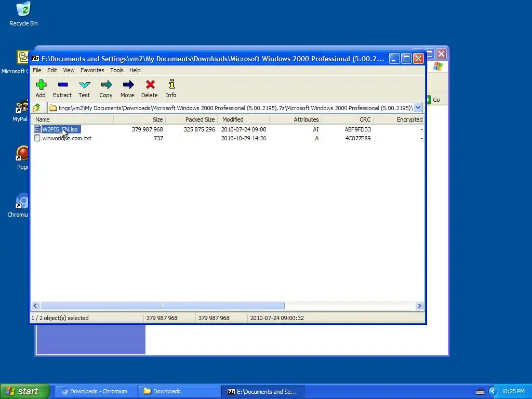Click the 7-Zip taskbar button

(262, 392)
